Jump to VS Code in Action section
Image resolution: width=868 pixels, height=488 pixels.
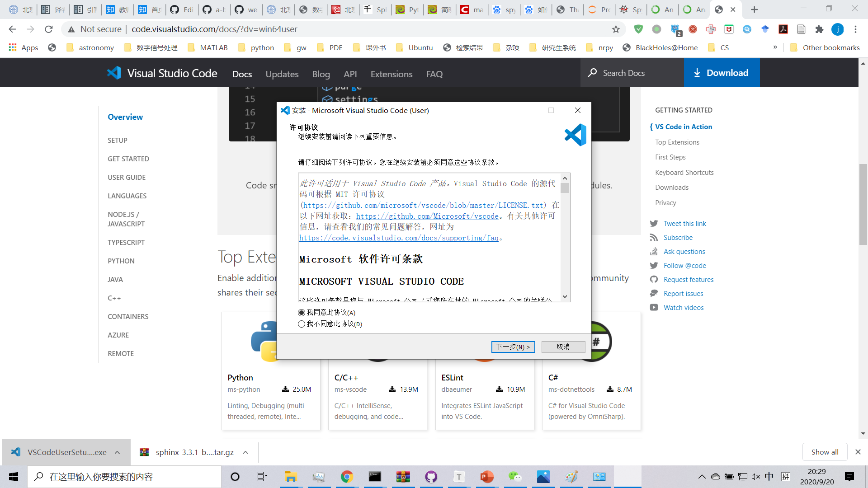(x=684, y=127)
